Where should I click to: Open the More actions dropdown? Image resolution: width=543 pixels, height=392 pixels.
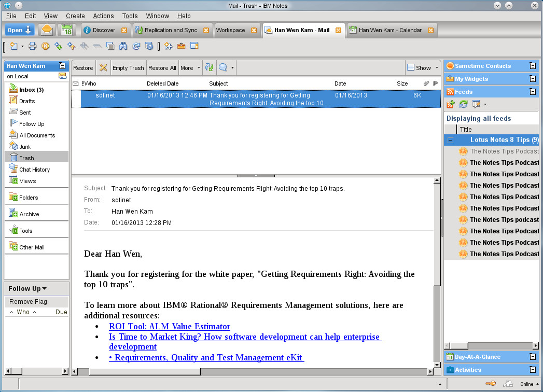190,68
